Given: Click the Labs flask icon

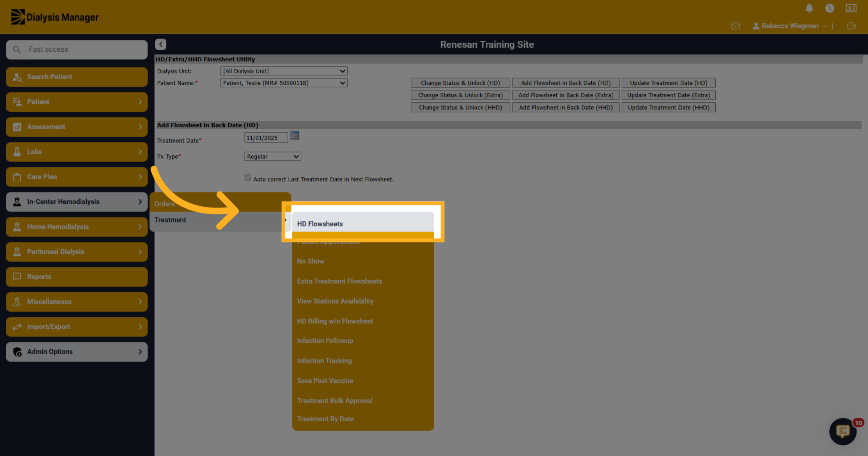Looking at the screenshot, I should 17,152.
